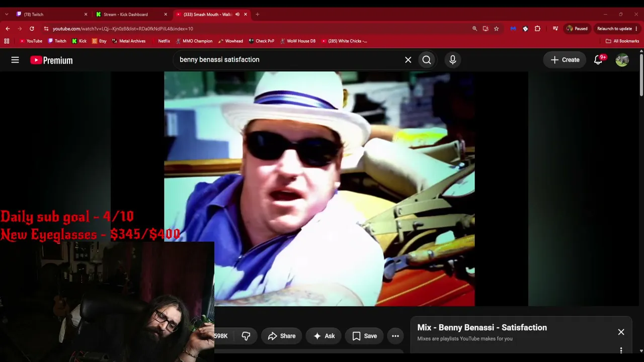Expand the tab search dropdown
The image size is (644, 362).
point(7,15)
